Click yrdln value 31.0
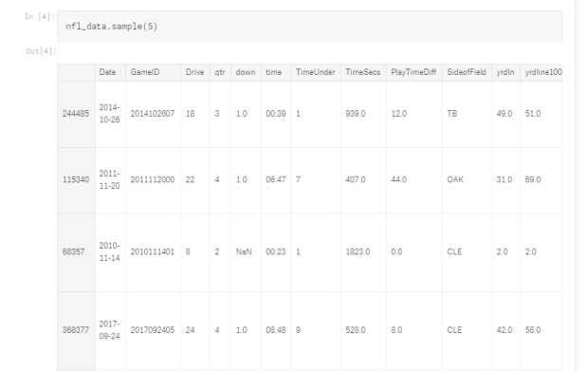Viewport: 588px width, 371px height. click(x=505, y=179)
